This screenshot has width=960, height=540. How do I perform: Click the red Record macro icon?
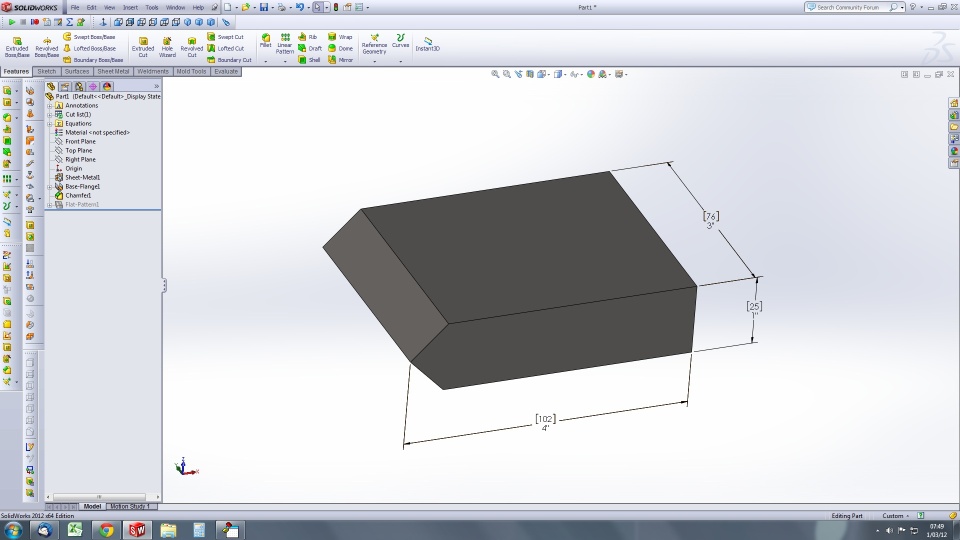point(35,22)
